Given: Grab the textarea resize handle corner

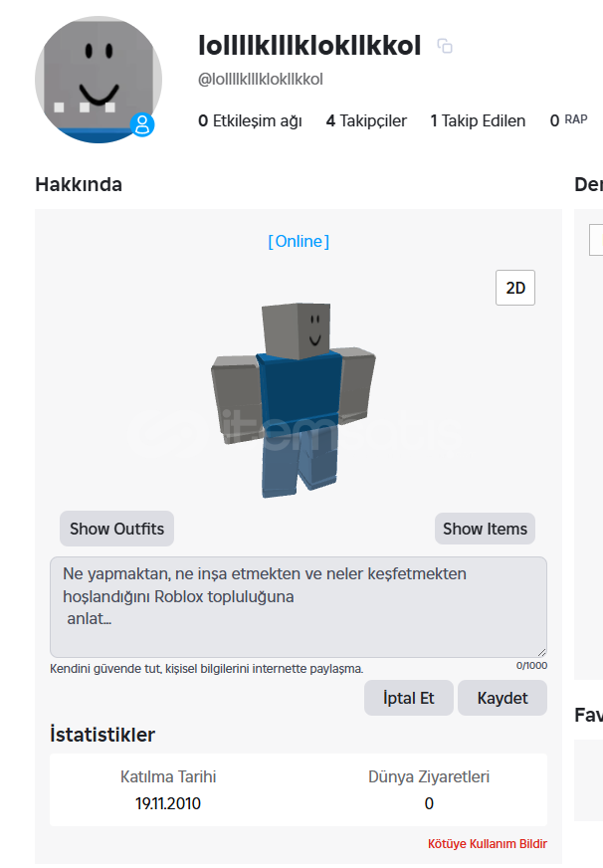Looking at the screenshot, I should 541,652.
